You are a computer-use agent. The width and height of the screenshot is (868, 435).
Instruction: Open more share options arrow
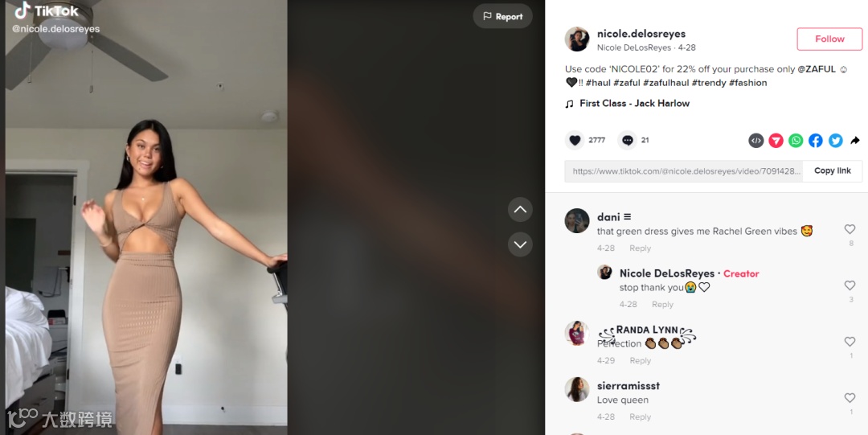coord(854,140)
